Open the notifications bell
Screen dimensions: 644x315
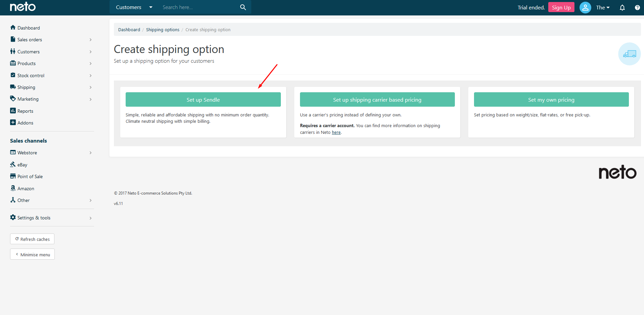click(x=622, y=8)
